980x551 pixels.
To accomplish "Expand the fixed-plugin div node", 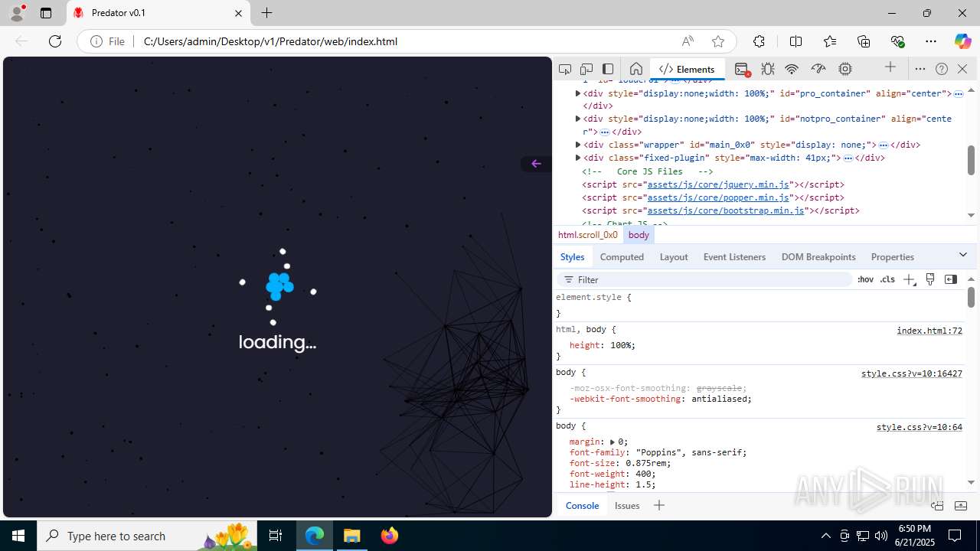I will [578, 158].
